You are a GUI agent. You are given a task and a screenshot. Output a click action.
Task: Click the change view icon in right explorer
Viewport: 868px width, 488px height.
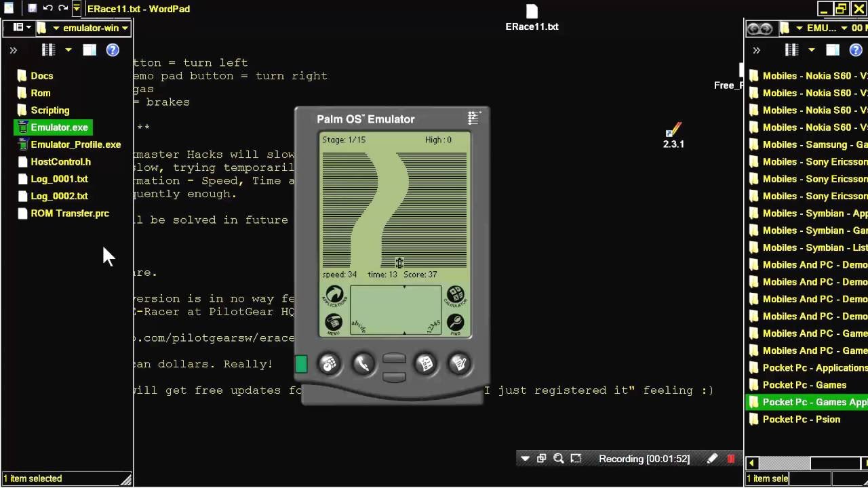(x=791, y=50)
